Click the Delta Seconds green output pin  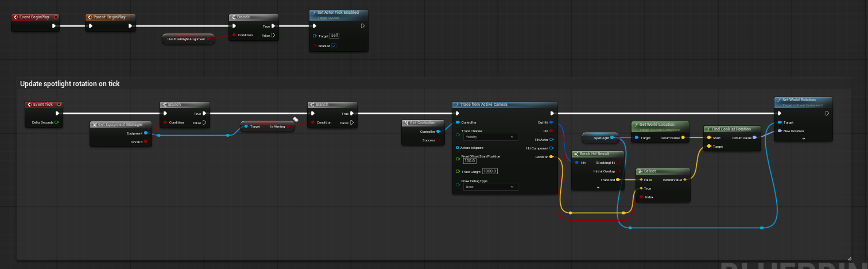(x=57, y=122)
